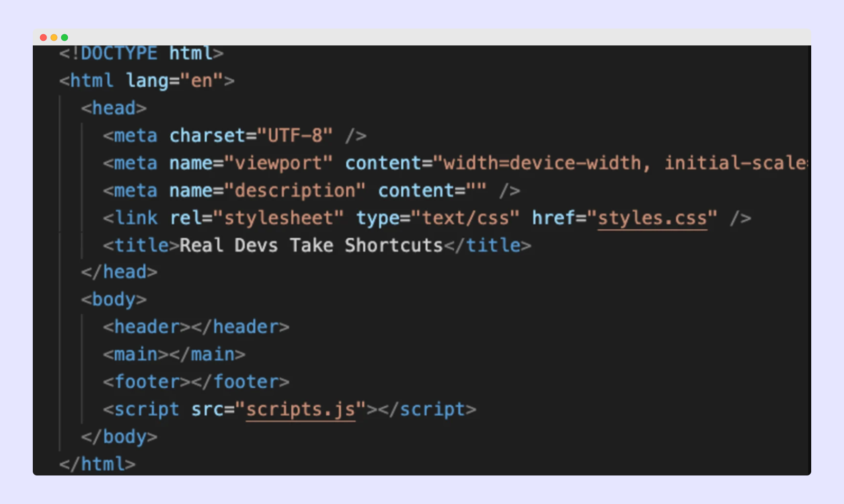Place cursor on lang attribute of html tag
Viewport: 844px width, 504px height.
pos(146,81)
